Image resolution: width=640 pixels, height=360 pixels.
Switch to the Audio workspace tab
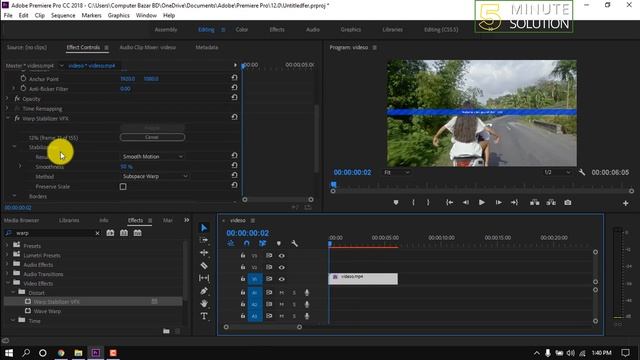pos(313,29)
